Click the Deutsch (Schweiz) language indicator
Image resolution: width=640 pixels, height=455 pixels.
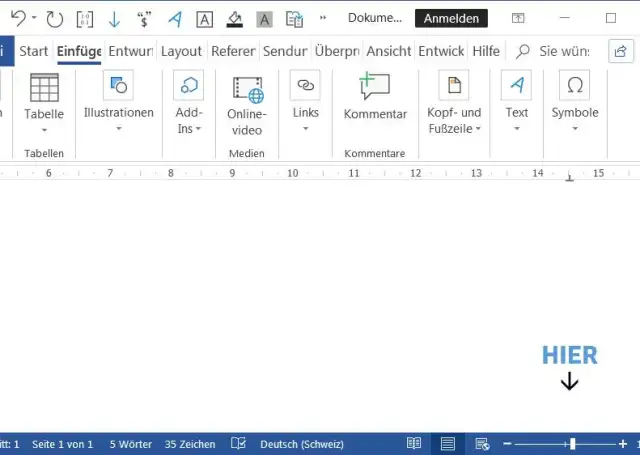pyautogui.click(x=301, y=444)
